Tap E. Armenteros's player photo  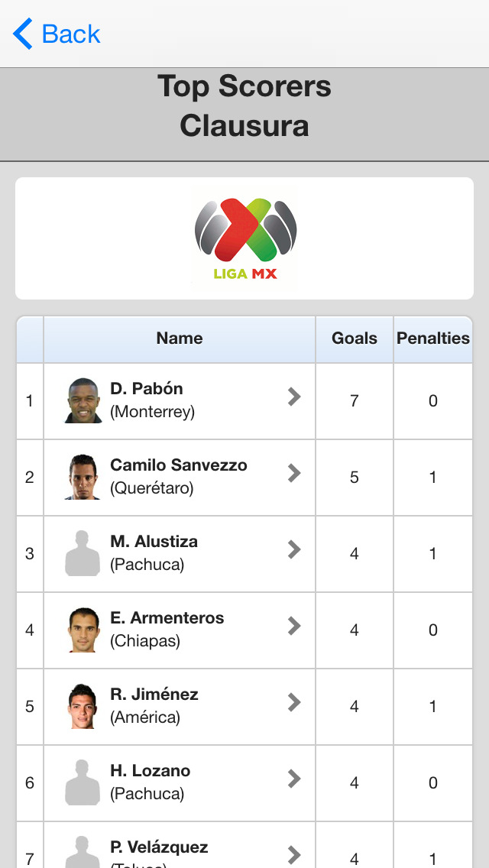pos(83,630)
